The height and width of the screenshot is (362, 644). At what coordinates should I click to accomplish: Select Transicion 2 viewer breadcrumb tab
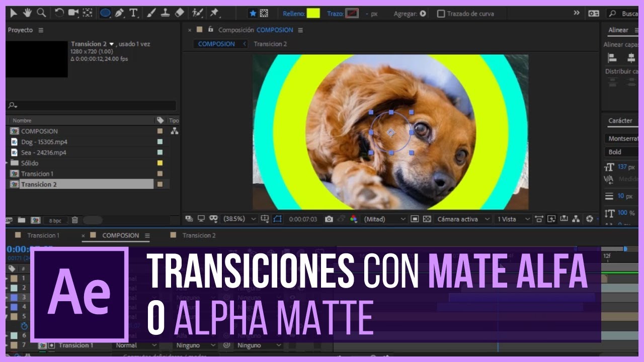[270, 44]
